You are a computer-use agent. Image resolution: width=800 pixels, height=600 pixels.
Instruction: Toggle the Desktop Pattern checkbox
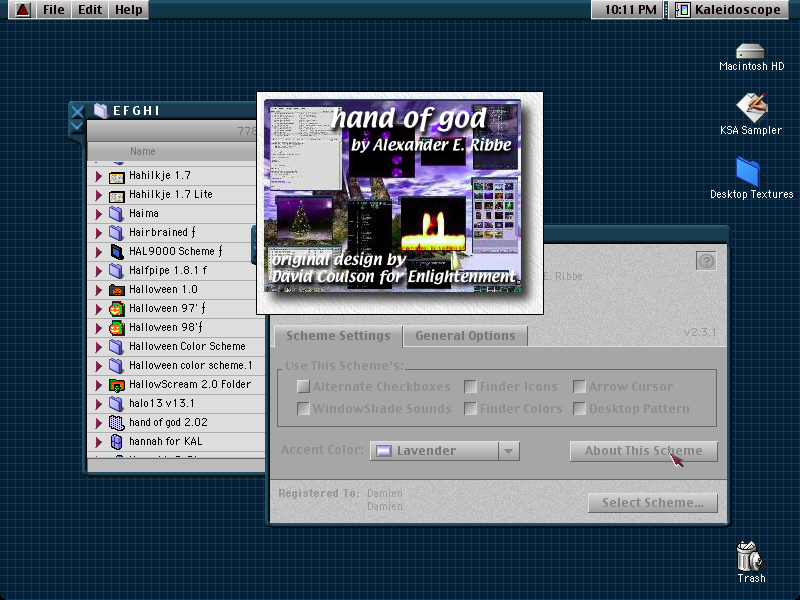(x=579, y=408)
